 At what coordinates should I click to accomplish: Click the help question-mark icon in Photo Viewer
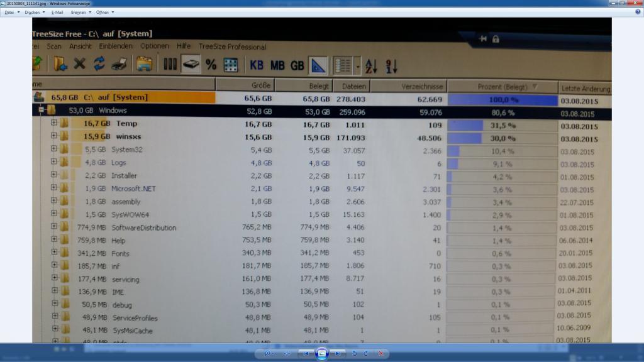pyautogui.click(x=638, y=12)
